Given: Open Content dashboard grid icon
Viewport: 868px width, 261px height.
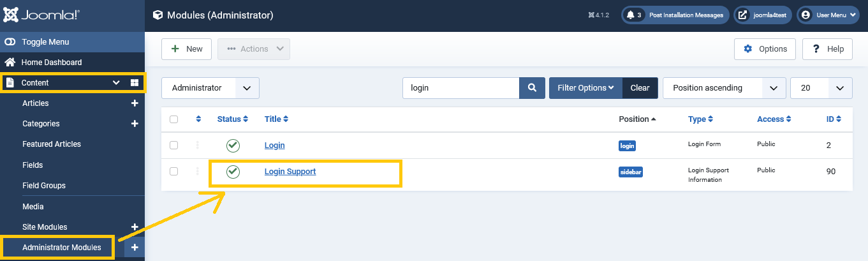Looking at the screenshot, I should pyautogui.click(x=135, y=83).
